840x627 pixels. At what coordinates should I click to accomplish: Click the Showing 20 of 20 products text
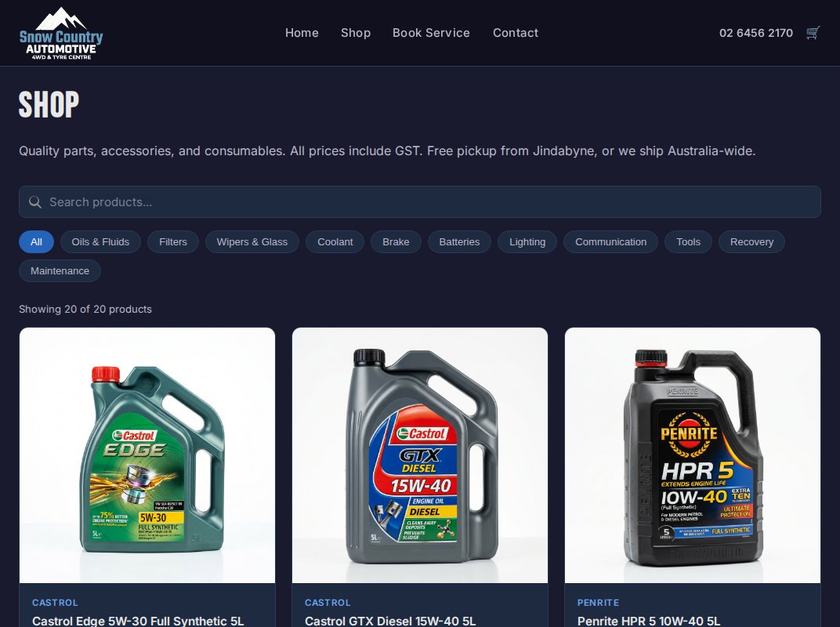coord(85,310)
